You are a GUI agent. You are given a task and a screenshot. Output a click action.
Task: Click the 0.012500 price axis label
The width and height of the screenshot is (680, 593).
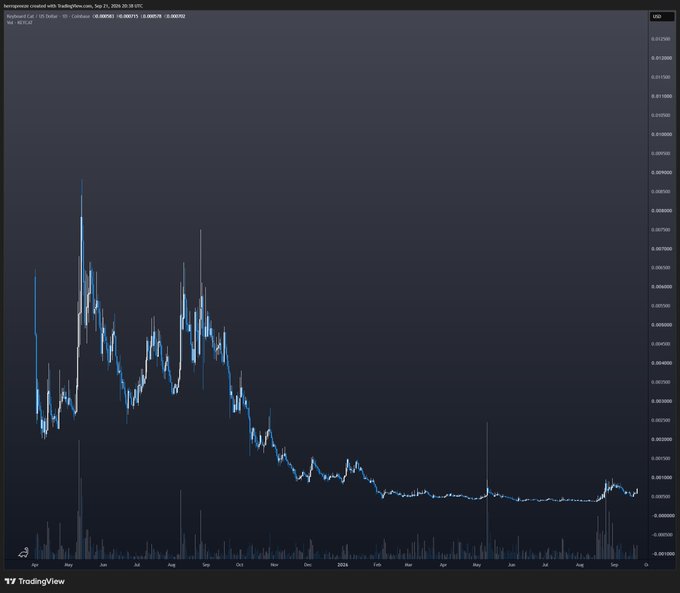(660, 39)
